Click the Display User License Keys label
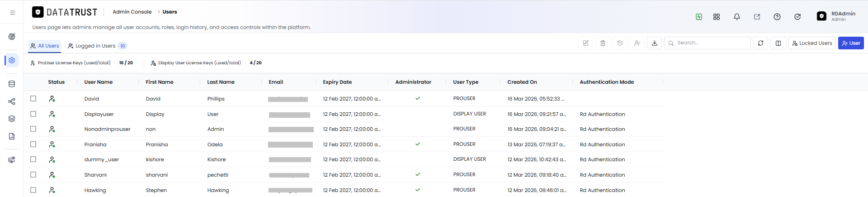Image resolution: width=868 pixels, height=197 pixels. (x=199, y=63)
